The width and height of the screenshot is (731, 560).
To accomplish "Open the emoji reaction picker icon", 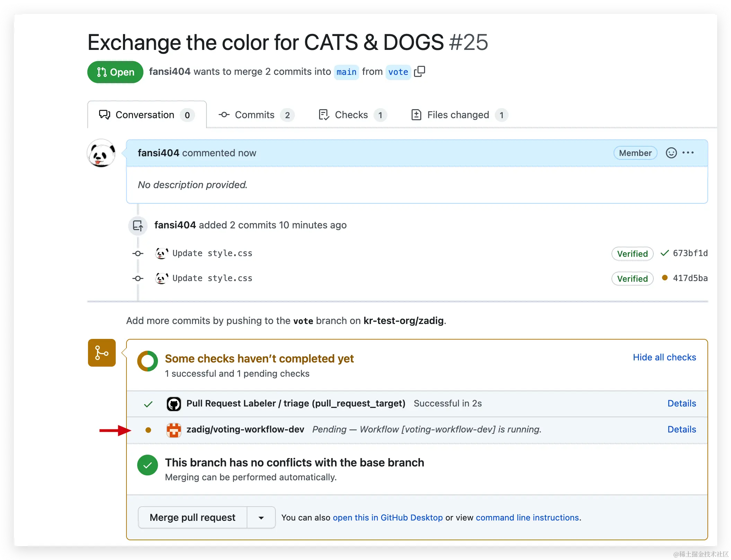I will click(x=671, y=153).
